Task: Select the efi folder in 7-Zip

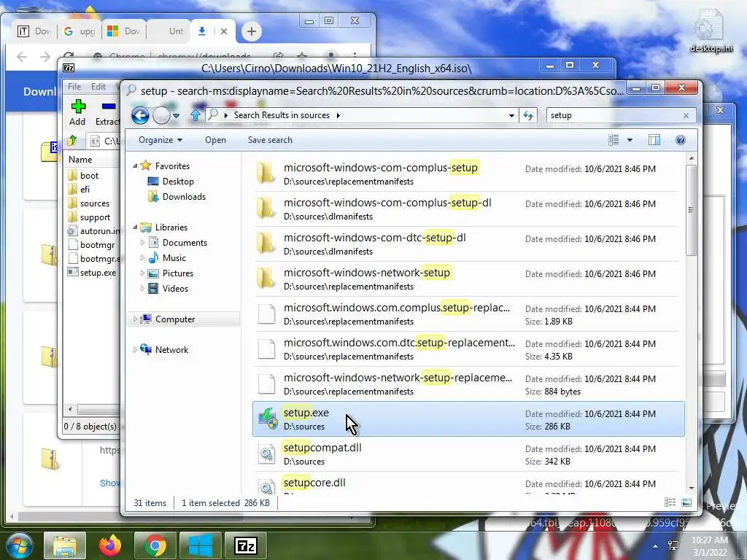Action: (85, 189)
